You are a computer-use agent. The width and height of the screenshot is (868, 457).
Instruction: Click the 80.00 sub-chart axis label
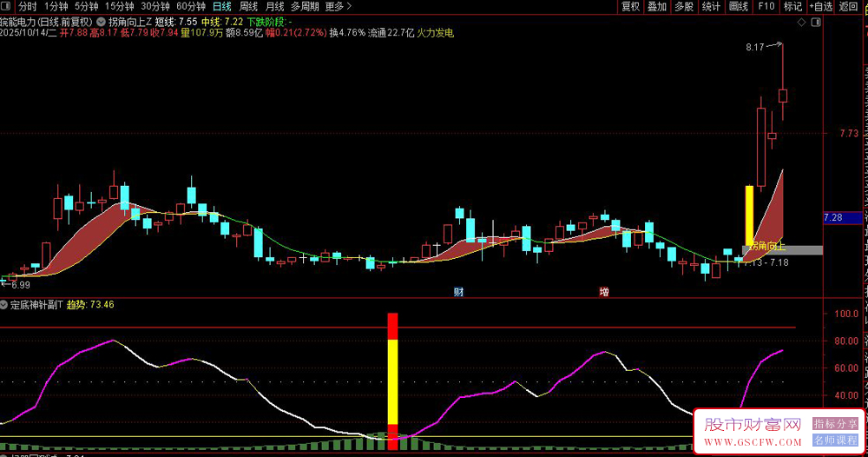tap(846, 341)
